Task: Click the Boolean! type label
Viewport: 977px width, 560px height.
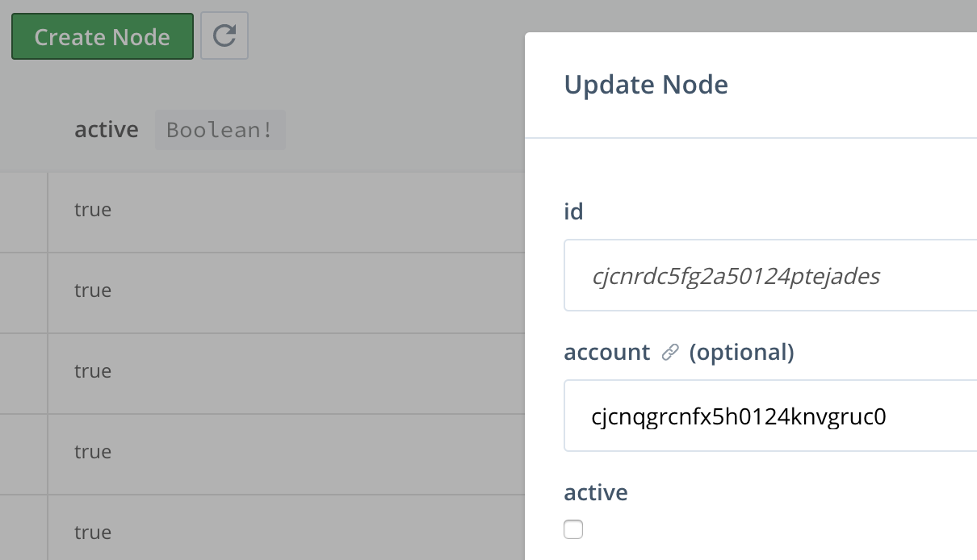Action: pos(220,129)
